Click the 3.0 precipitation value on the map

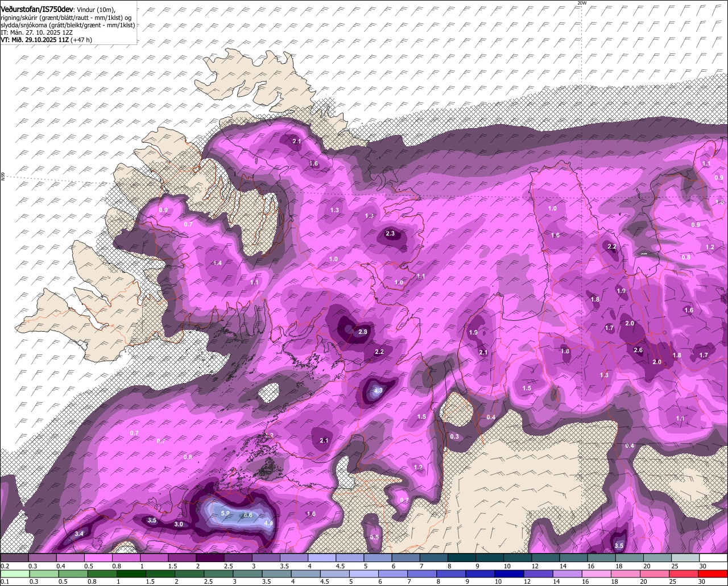pyautogui.click(x=179, y=524)
